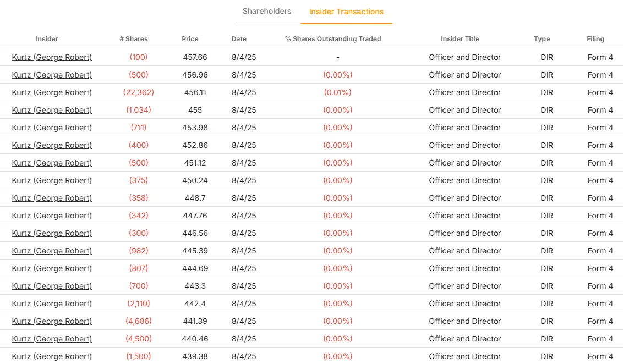Click Kurtz link on the (500) shares 451.12 row

(52, 163)
